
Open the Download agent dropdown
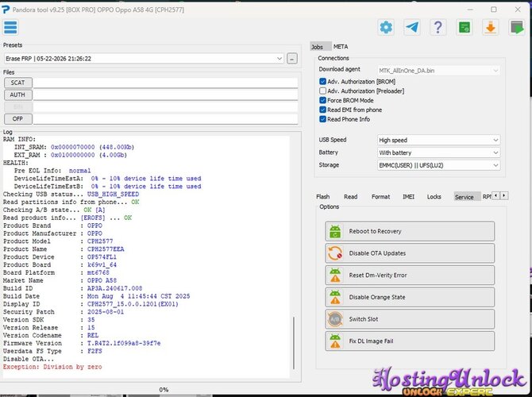click(438, 71)
